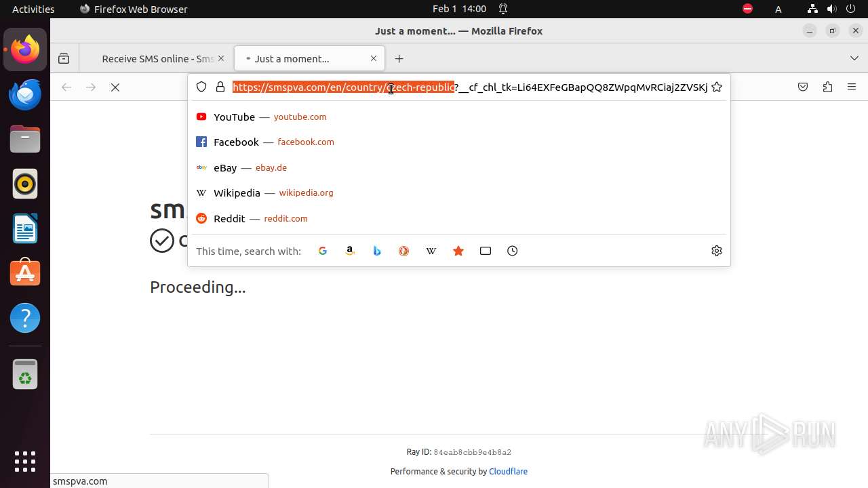Screen dimensions: 868x488
Task: Choose the Facebook suggestion
Action: click(x=459, y=142)
